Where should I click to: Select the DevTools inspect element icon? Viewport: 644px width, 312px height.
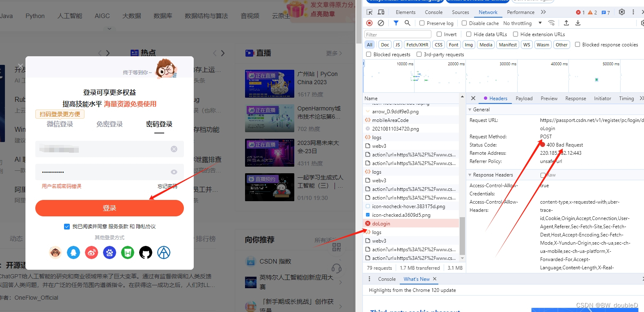coord(369,12)
